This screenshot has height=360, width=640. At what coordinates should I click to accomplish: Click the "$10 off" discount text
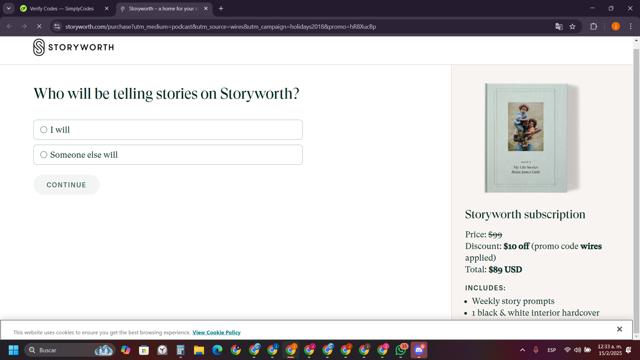click(x=516, y=246)
